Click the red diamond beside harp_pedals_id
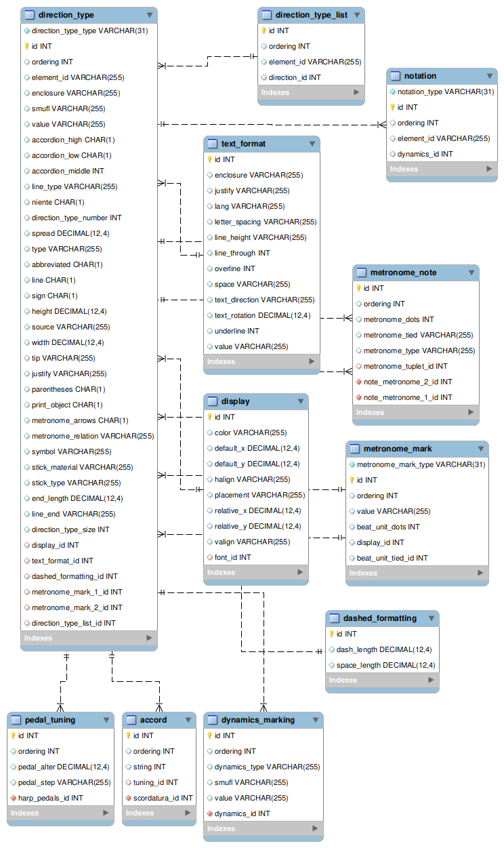Viewport: 504px width, 848px height. (13, 798)
